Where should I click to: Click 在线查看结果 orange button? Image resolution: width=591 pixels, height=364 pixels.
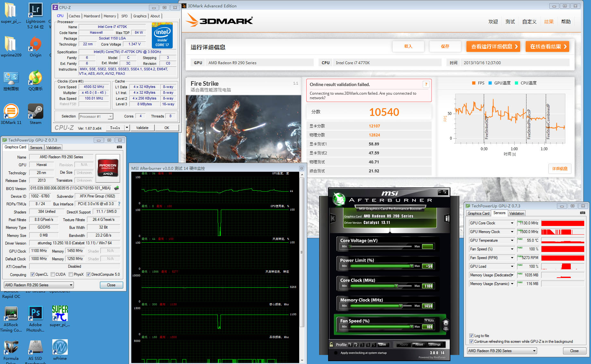pyautogui.click(x=547, y=47)
